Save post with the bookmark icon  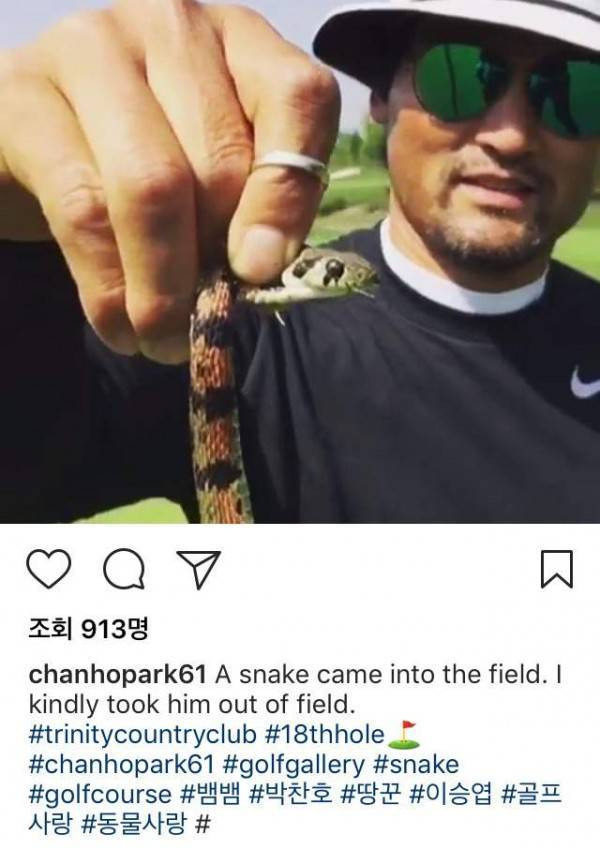(557, 569)
